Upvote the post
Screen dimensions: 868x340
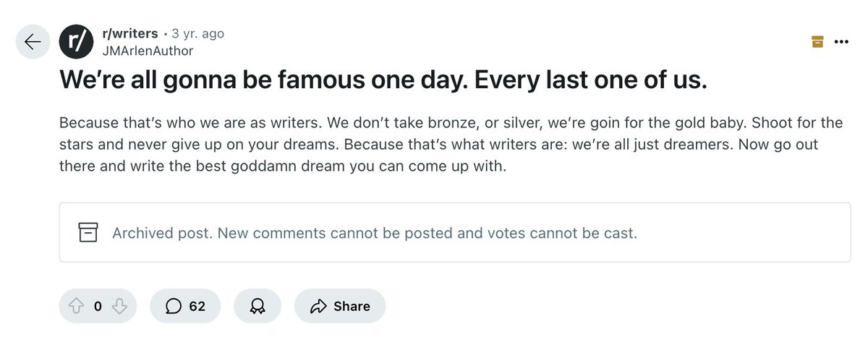tap(77, 307)
